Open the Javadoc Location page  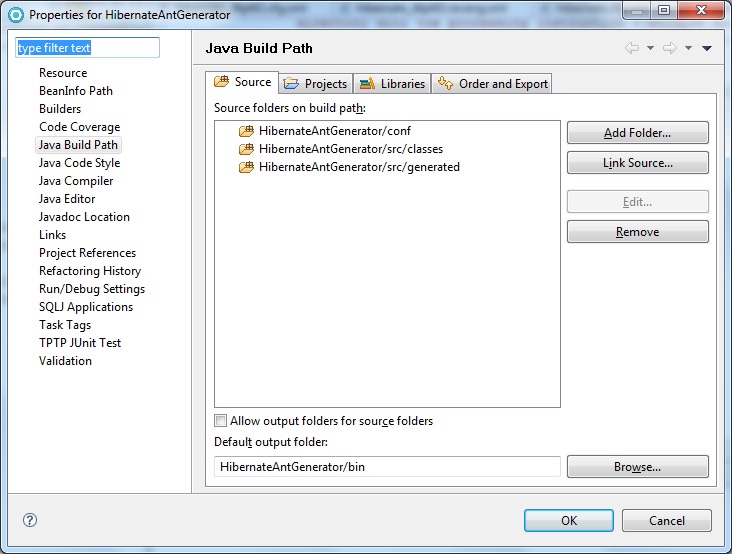84,217
